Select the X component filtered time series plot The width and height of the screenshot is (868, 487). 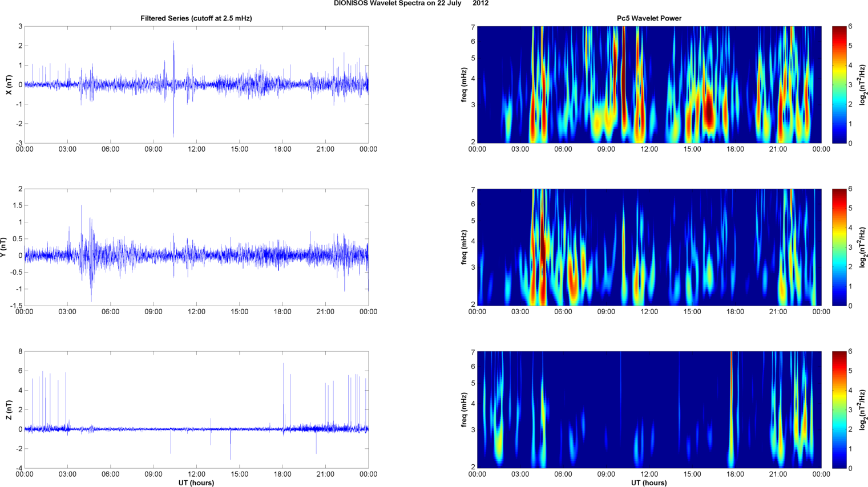[196, 84]
